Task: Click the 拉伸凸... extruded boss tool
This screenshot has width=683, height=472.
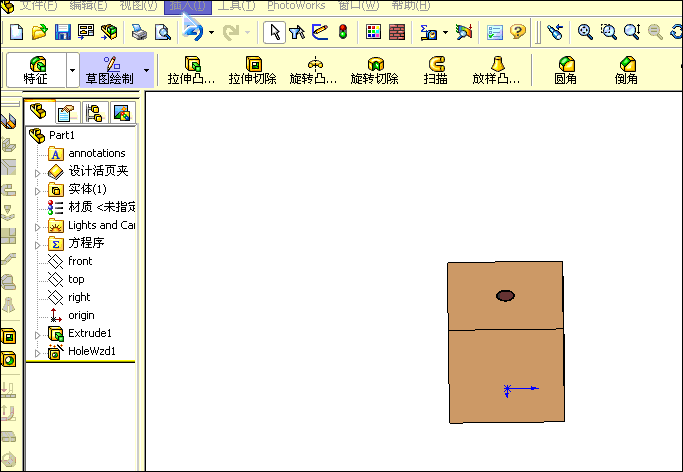Action: click(192, 70)
